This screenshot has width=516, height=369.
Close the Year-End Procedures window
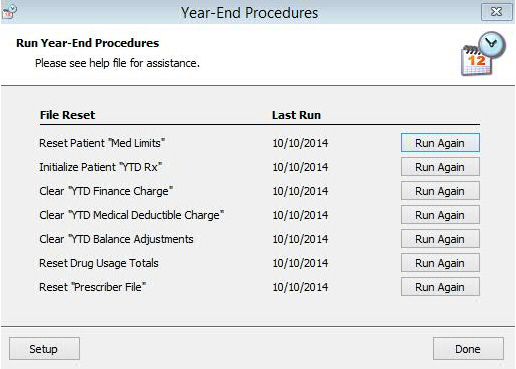tap(497, 12)
